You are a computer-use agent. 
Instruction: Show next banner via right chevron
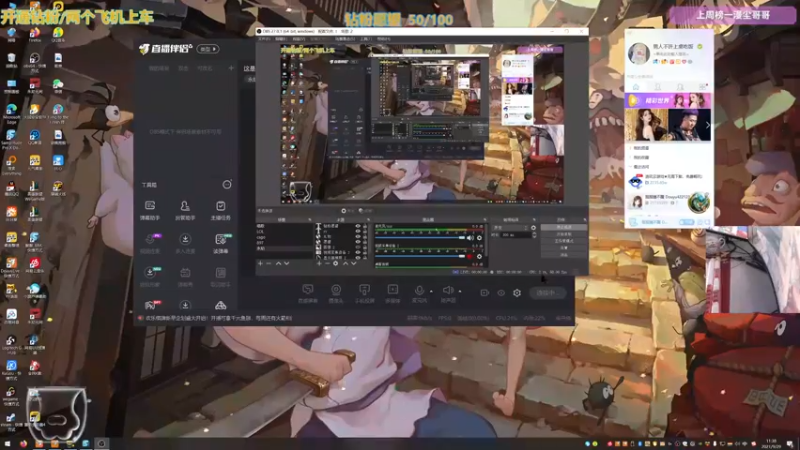707,125
